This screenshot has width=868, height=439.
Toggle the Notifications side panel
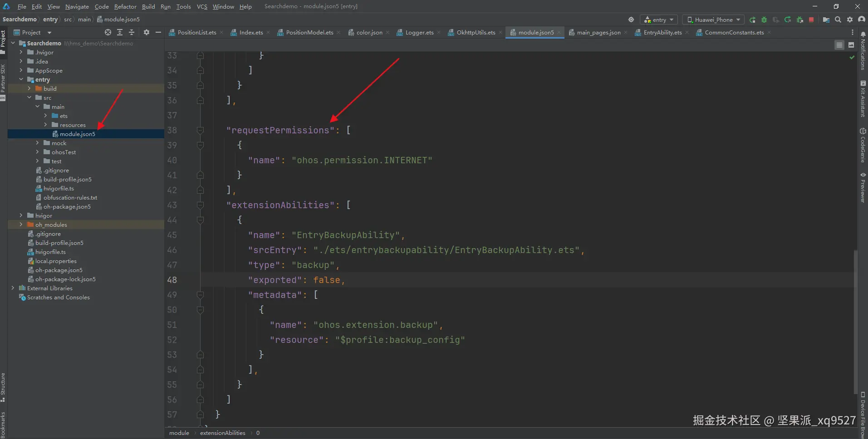click(863, 51)
